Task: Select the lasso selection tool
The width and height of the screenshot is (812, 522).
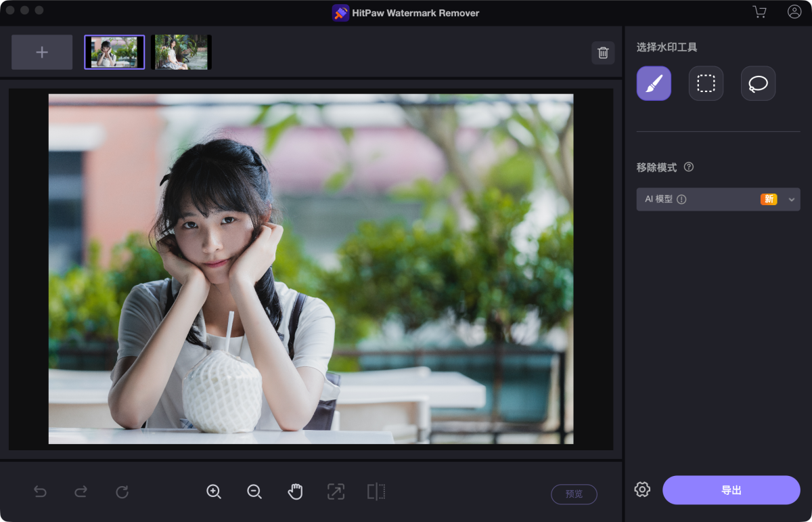Action: [x=758, y=83]
